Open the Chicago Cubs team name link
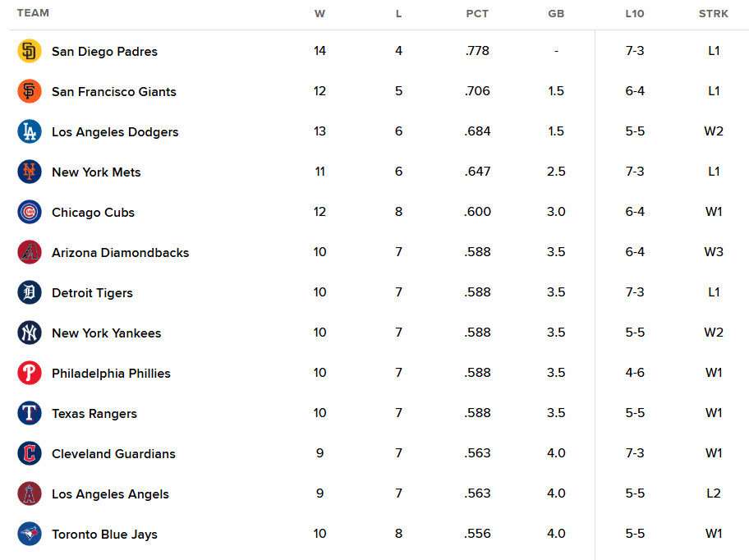The image size is (749, 560). click(93, 213)
